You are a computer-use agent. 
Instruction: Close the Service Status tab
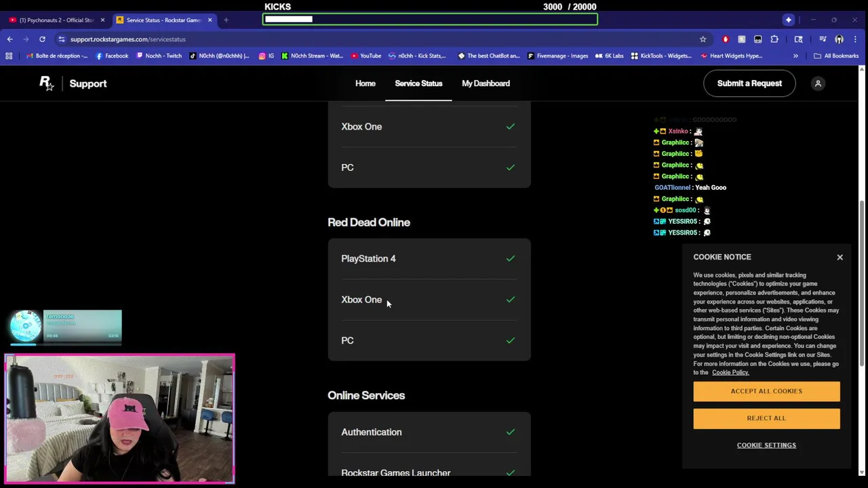click(x=210, y=20)
